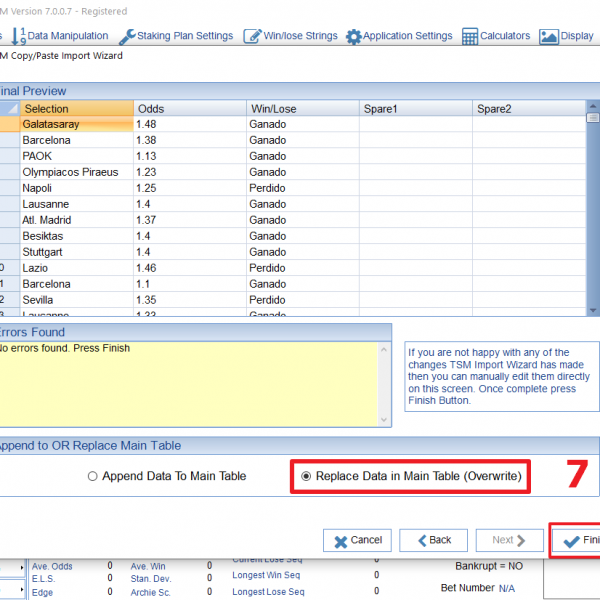This screenshot has width=600, height=600.
Task: Open the Calculators menu
Action: 496,36
